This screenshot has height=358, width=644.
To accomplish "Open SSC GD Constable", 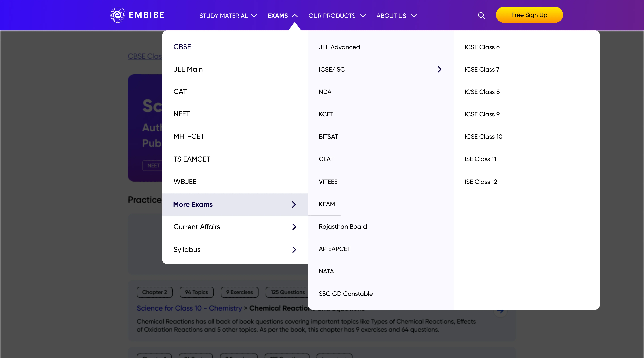I will pos(345,293).
